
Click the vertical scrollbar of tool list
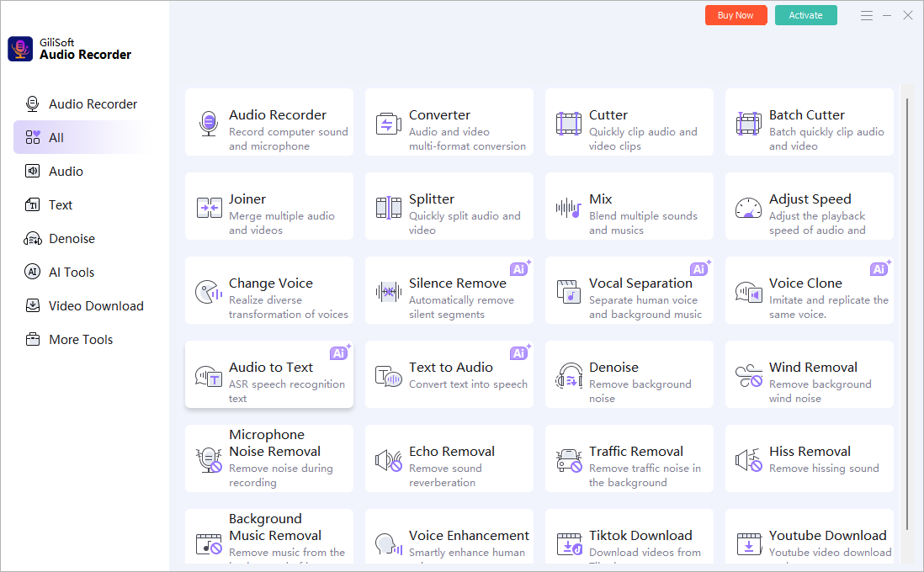[x=906, y=311]
